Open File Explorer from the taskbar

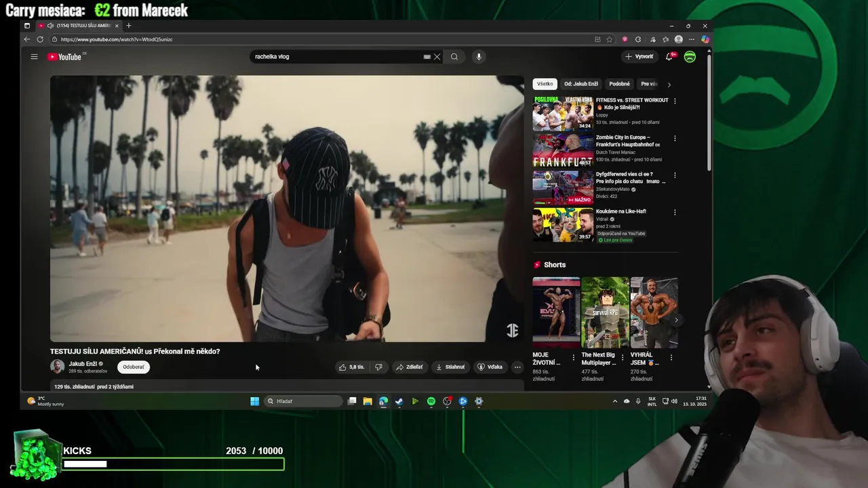368,401
